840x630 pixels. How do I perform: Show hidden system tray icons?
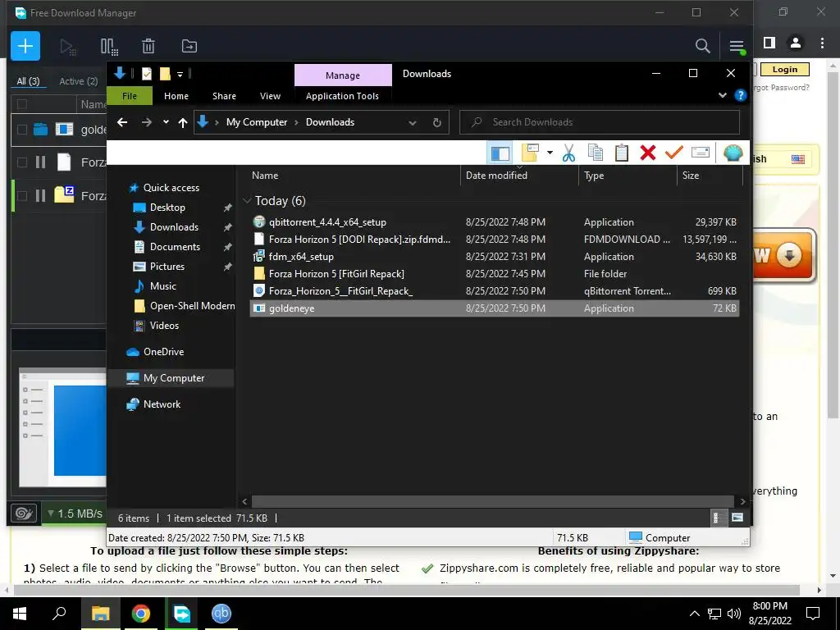coord(694,614)
